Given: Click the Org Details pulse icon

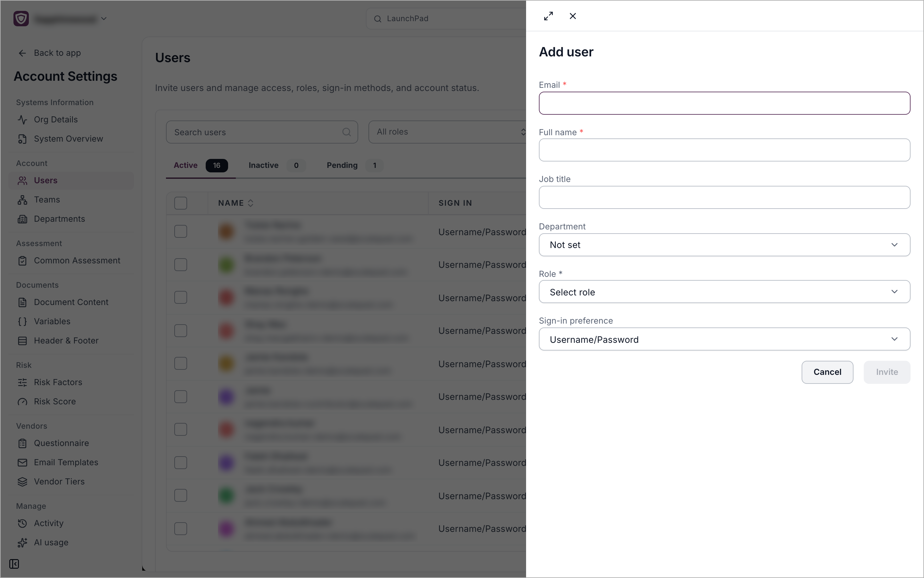Looking at the screenshot, I should [22, 120].
